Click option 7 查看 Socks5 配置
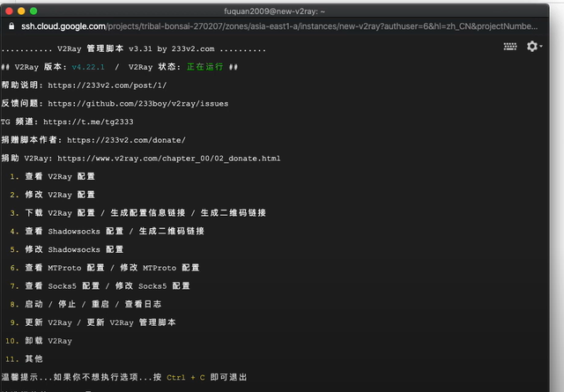Image resolution: width=564 pixels, height=392 pixels. (100, 286)
